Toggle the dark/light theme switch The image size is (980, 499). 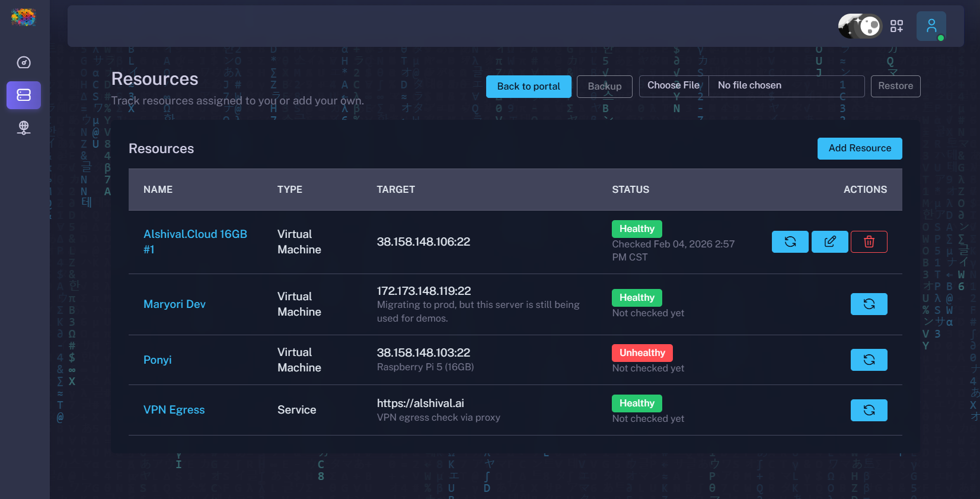860,26
